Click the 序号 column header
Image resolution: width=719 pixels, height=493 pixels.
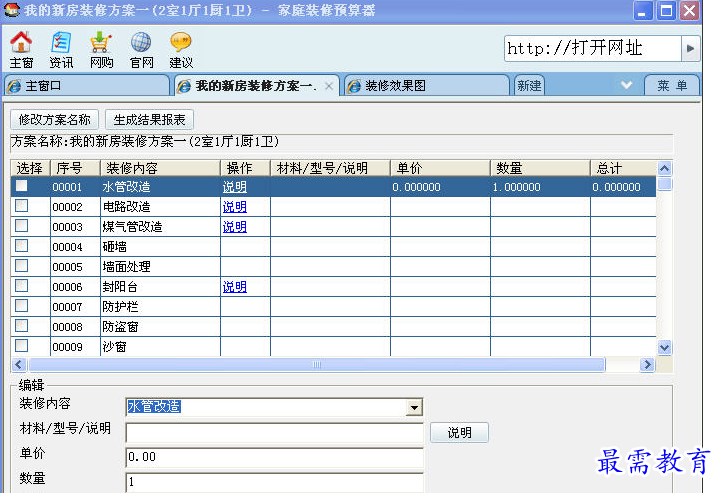[x=75, y=168]
